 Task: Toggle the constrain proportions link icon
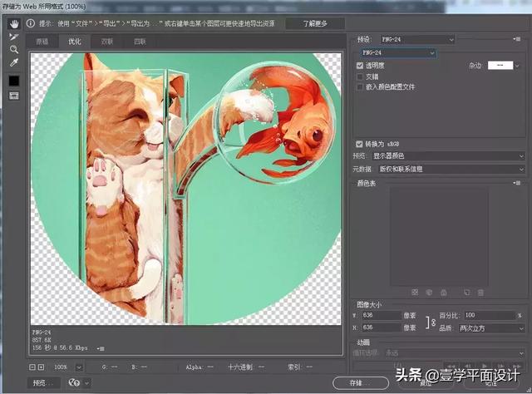[431, 322]
